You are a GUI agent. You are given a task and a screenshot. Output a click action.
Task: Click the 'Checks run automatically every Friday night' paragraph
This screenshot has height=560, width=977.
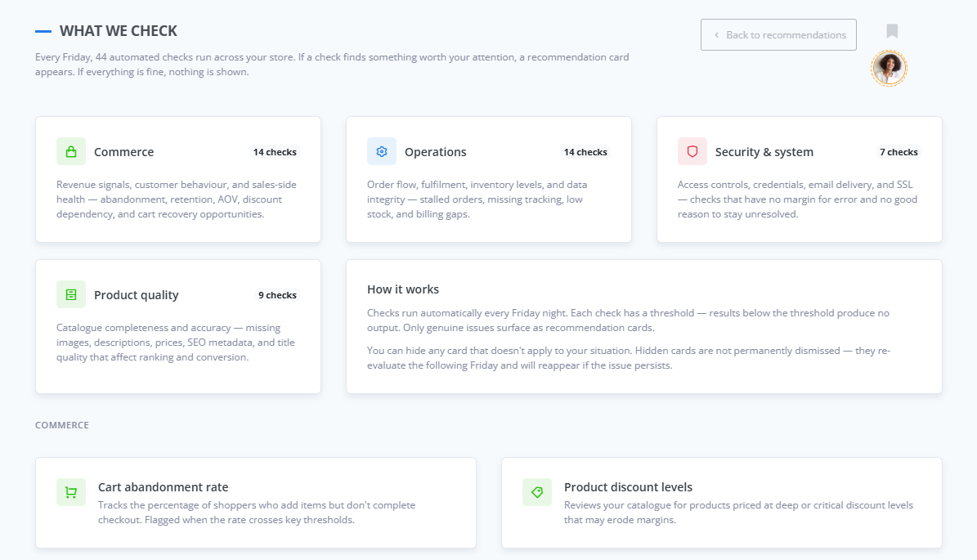pyautogui.click(x=628, y=320)
